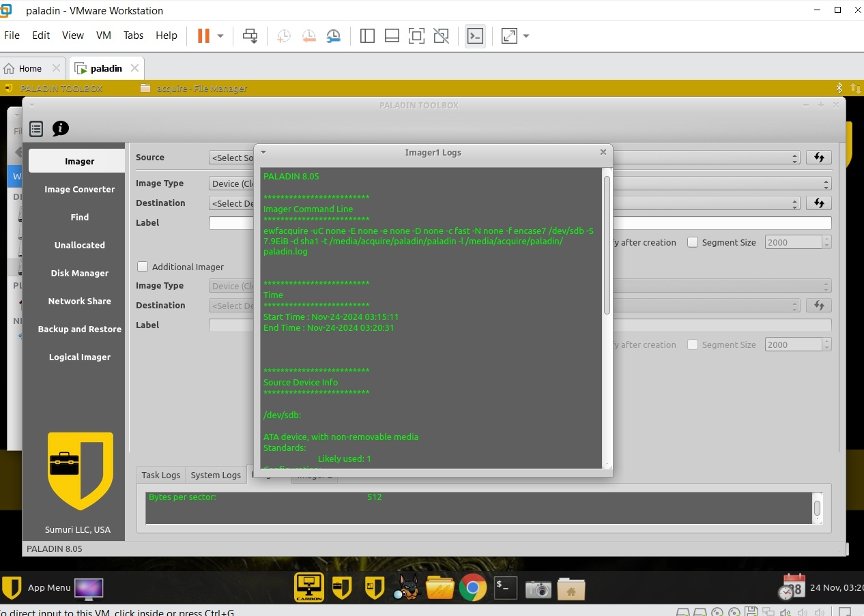
Task: Show or hide the VMware library sidebar icon
Action: pos(367,36)
